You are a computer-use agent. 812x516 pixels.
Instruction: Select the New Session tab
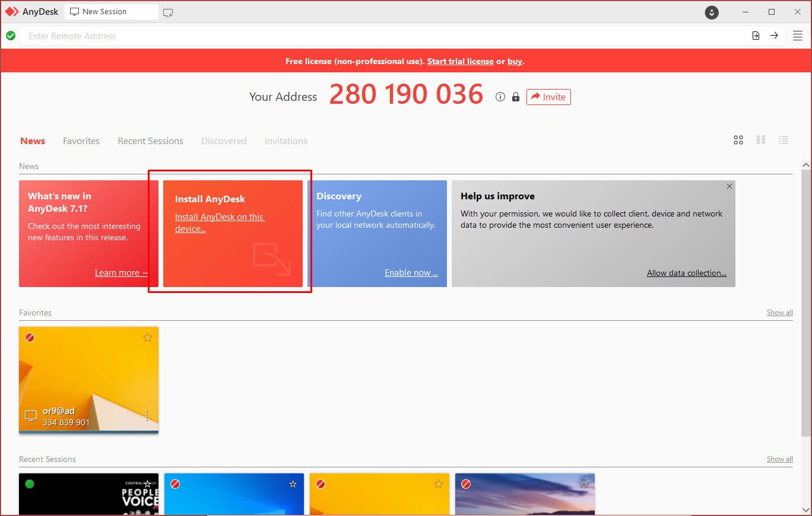click(111, 12)
